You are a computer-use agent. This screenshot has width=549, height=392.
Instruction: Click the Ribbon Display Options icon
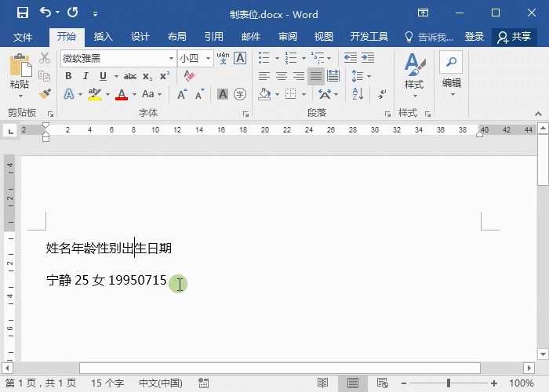[423, 13]
